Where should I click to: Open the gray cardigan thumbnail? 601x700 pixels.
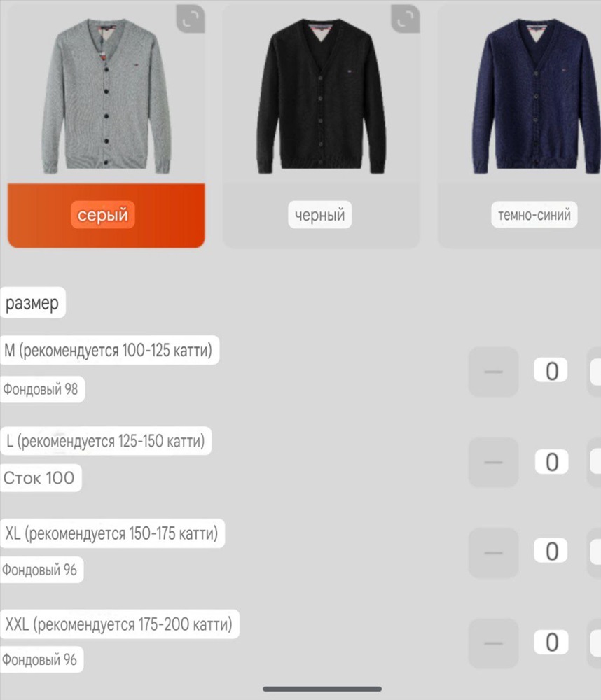(x=106, y=95)
